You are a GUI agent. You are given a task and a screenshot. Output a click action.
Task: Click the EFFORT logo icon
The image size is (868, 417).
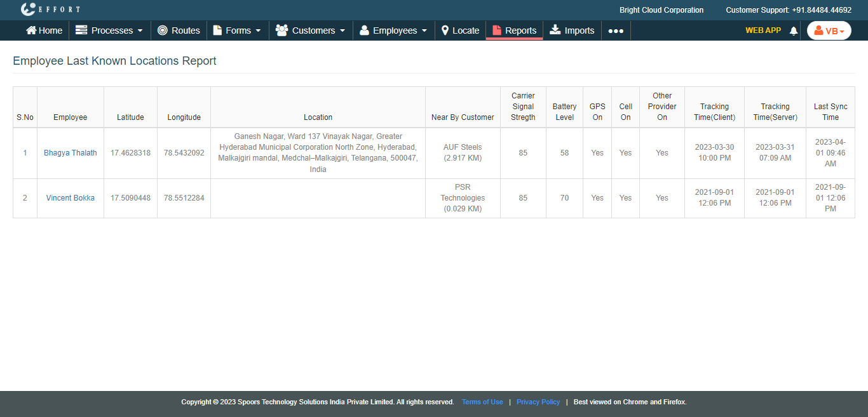(28, 10)
